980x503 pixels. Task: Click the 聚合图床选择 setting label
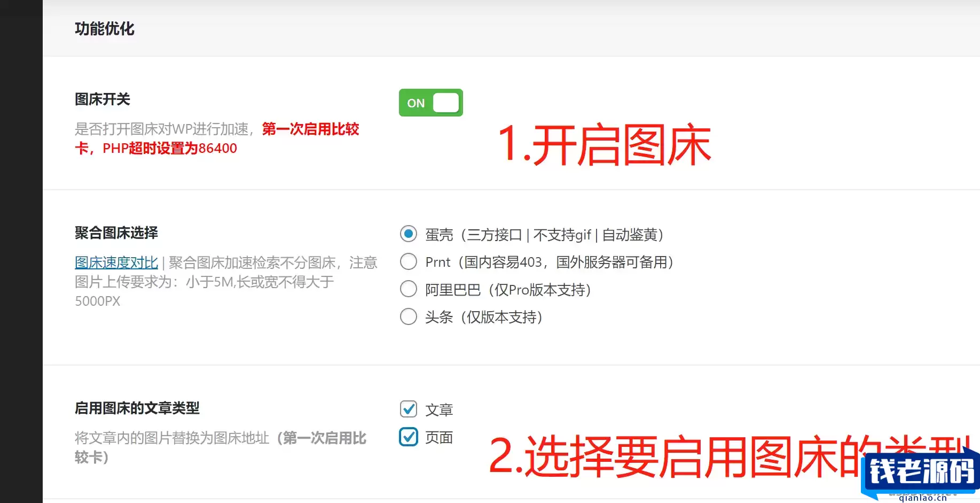coord(116,233)
